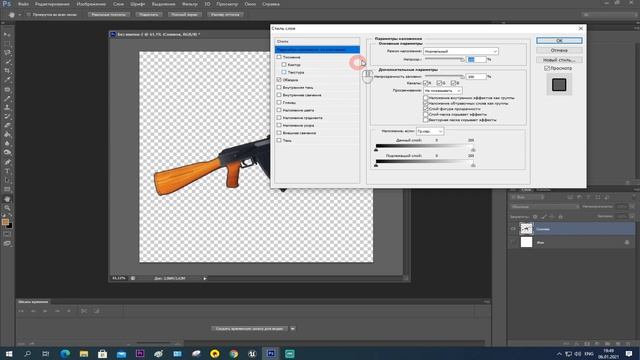Uncheck the Обводка effect checkbox
Image resolution: width=640 pixels, height=360 pixels.
tap(279, 80)
